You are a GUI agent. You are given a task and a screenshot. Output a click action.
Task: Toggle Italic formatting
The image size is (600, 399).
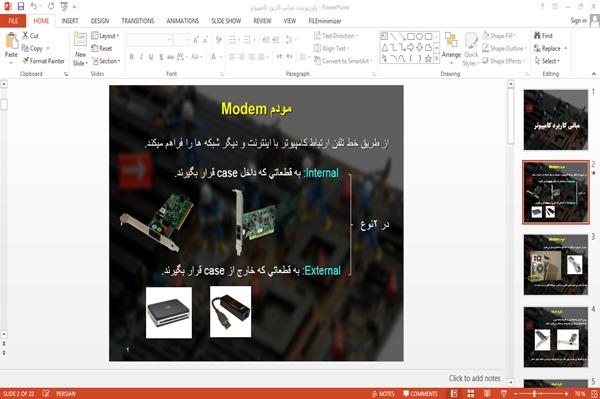[x=141, y=57]
